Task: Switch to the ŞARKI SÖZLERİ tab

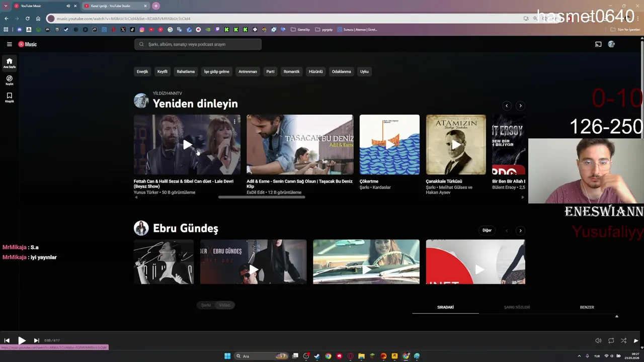Action: [517, 307]
